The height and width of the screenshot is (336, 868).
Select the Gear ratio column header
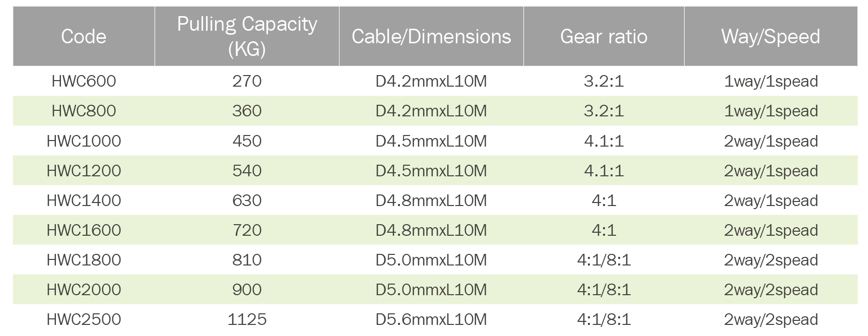604,36
